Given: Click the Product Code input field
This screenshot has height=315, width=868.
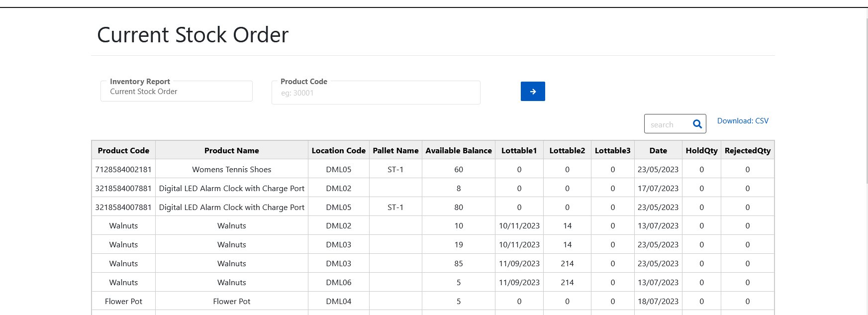Looking at the screenshot, I should click(376, 93).
